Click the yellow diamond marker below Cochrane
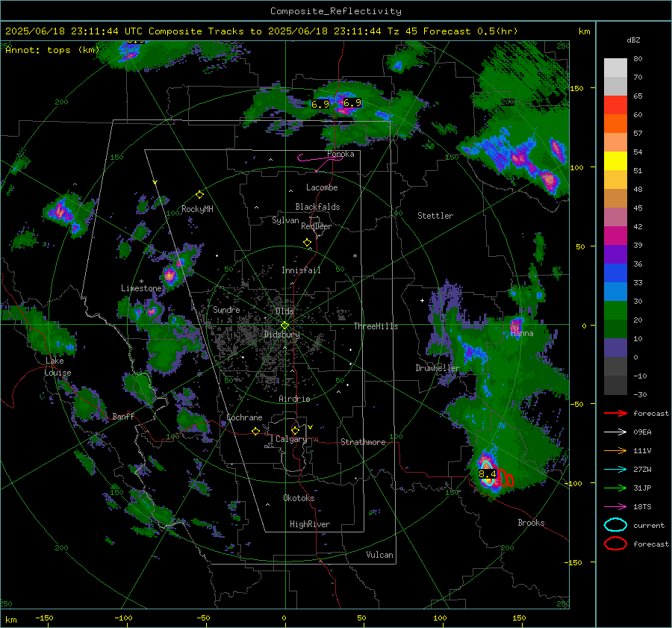 tap(255, 431)
